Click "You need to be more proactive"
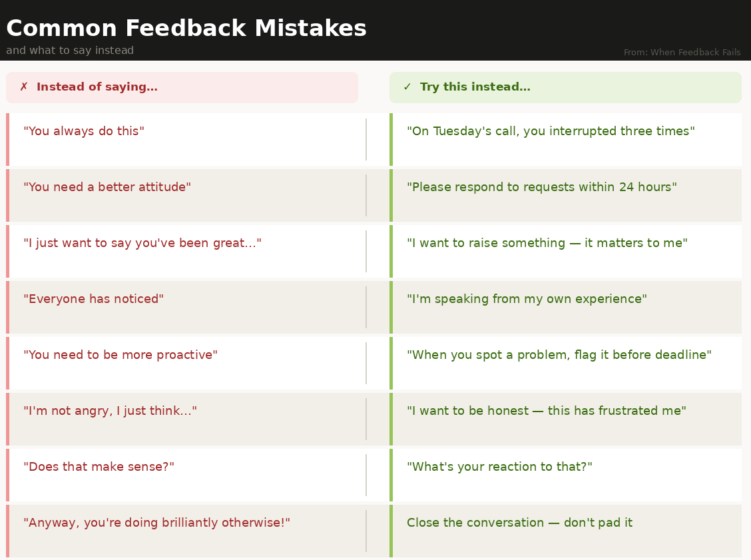Image resolution: width=751 pixels, height=560 pixels. coord(121,355)
